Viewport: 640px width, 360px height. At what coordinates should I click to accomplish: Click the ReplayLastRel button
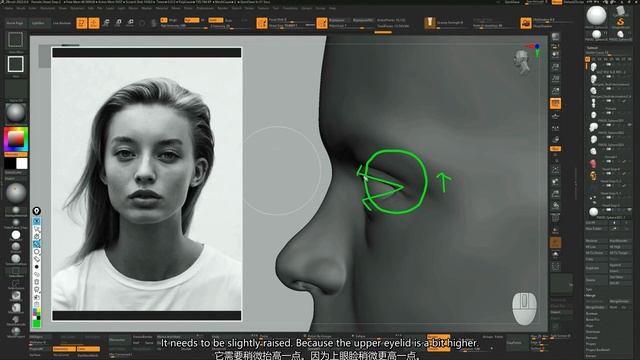click(x=363, y=20)
